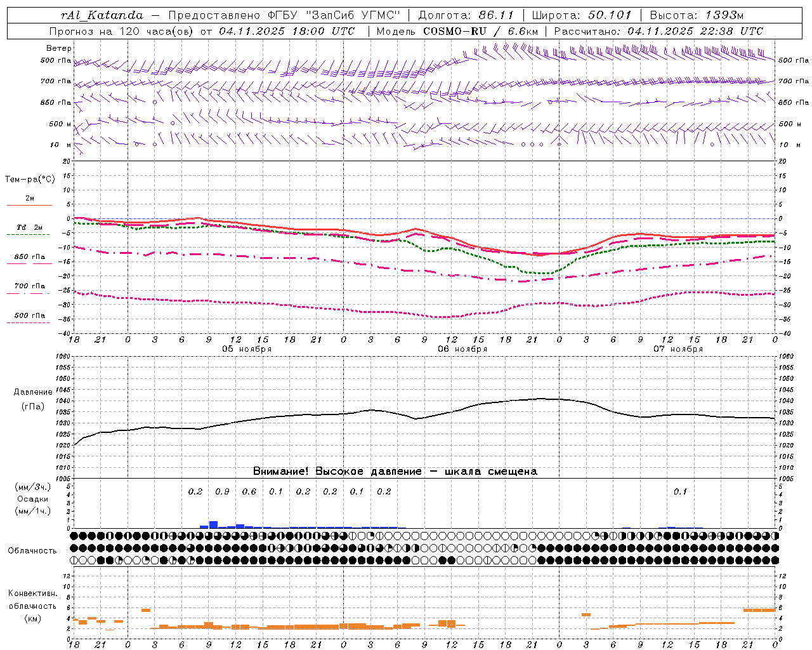Click the Рассчитано: 04.11.2025 22:38 UTC text
Image resolution: width=812 pixels, height=650 pixels.
click(x=658, y=31)
